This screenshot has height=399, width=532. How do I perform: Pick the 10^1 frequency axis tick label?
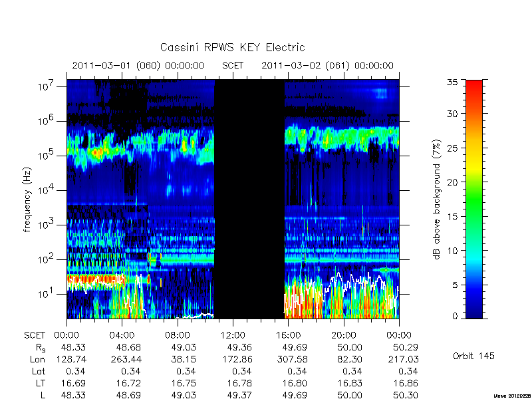(47, 293)
